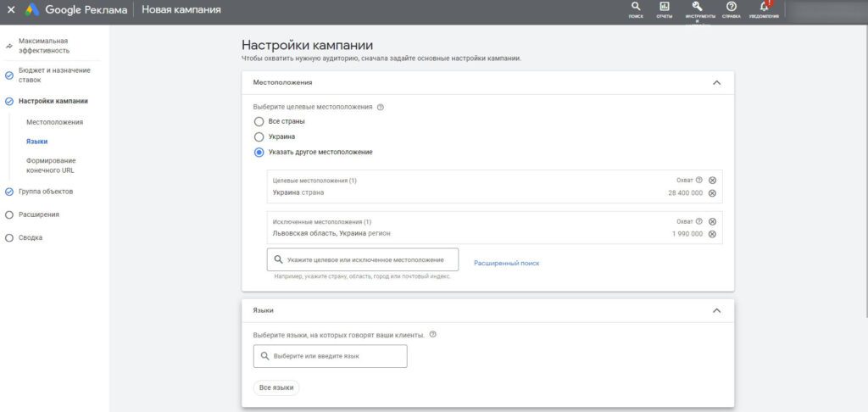The height and width of the screenshot is (412, 868).
Task: Close the new campaign editor with X
Action: click(11, 10)
